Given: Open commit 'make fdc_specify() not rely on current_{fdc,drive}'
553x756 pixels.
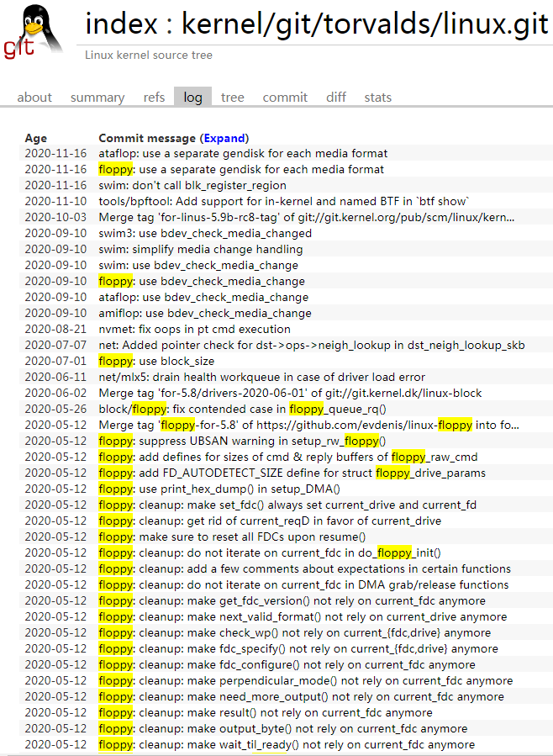Looking at the screenshot, I should [x=298, y=647].
